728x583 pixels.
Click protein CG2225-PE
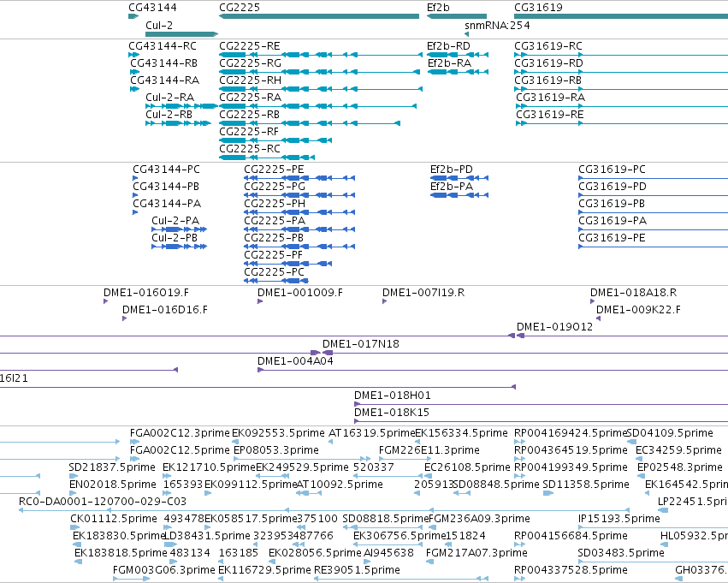pyautogui.click(x=299, y=178)
